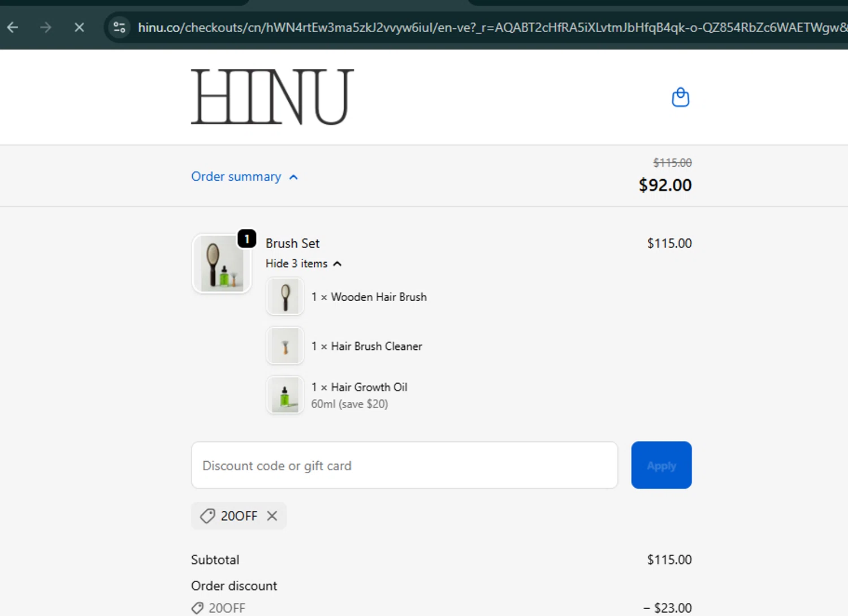This screenshot has height=616, width=848.
Task: Click the Hair Brush Cleaner thumbnail
Action: pos(285,346)
